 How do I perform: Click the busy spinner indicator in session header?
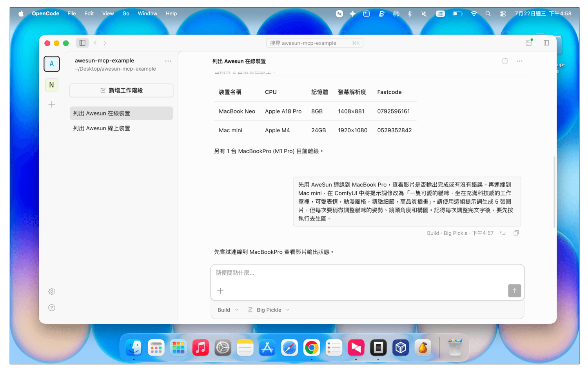pos(505,61)
